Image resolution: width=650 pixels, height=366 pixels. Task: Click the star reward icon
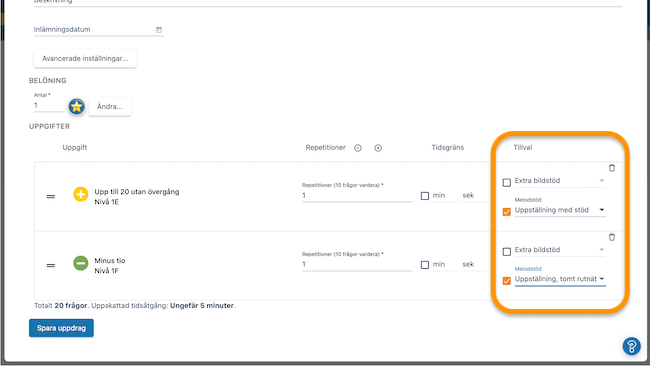click(77, 107)
